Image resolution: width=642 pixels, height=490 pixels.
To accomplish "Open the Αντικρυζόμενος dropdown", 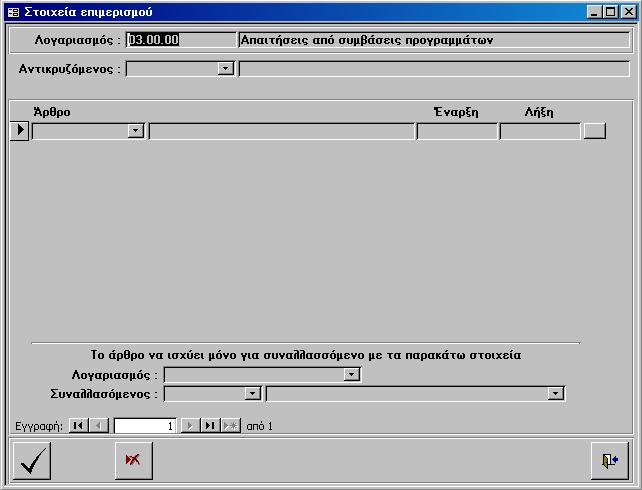I will pos(225,69).
